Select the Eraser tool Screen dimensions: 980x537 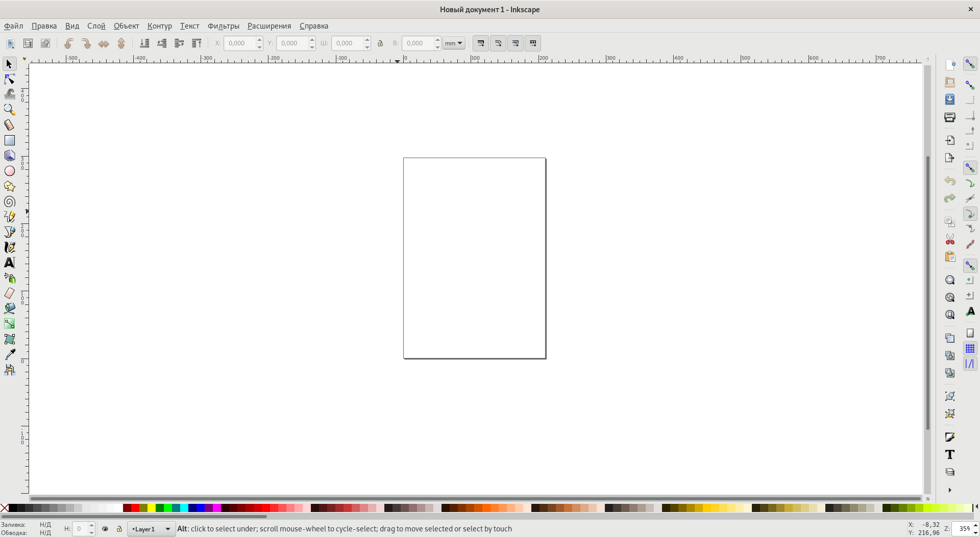coord(9,293)
